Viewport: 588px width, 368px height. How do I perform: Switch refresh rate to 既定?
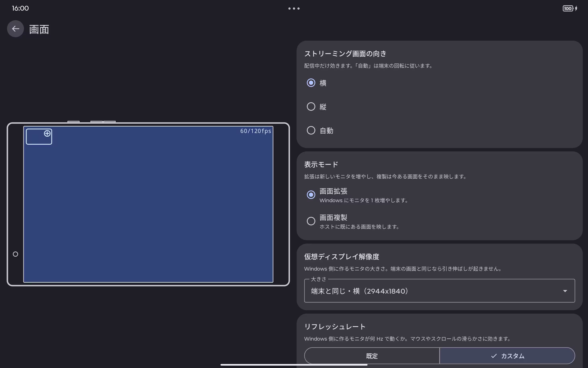point(372,356)
